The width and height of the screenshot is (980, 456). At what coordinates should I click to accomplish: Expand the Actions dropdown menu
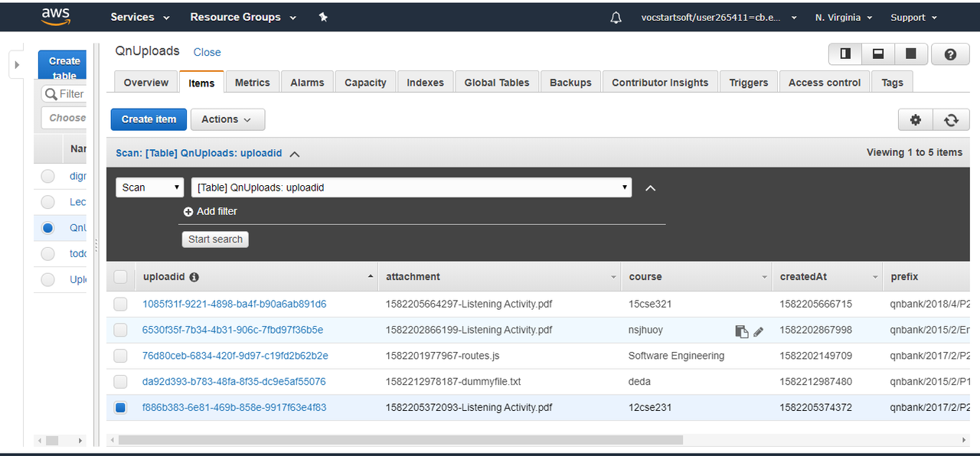click(x=227, y=119)
